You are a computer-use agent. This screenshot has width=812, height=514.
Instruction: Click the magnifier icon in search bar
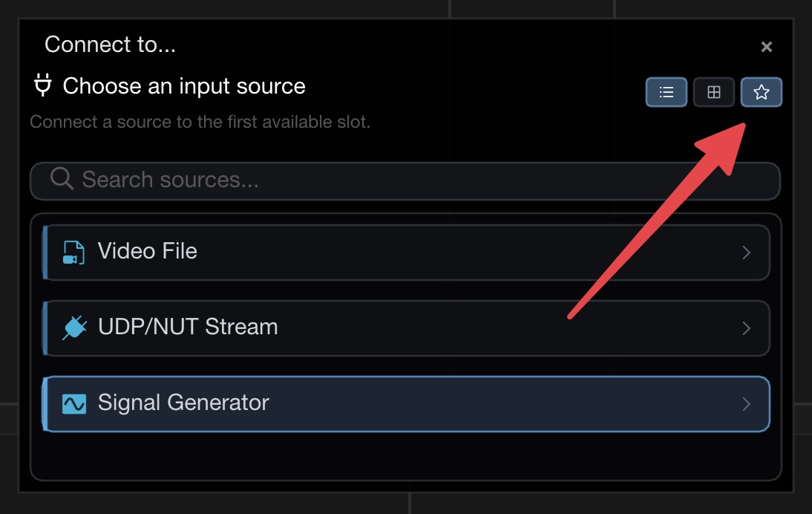(x=62, y=179)
